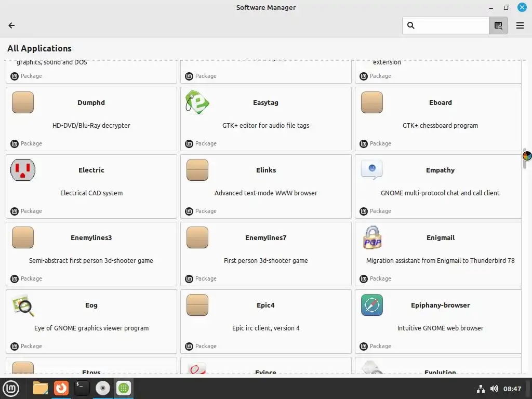Open the Easytag application title
This screenshot has width=532, height=399.
265,102
